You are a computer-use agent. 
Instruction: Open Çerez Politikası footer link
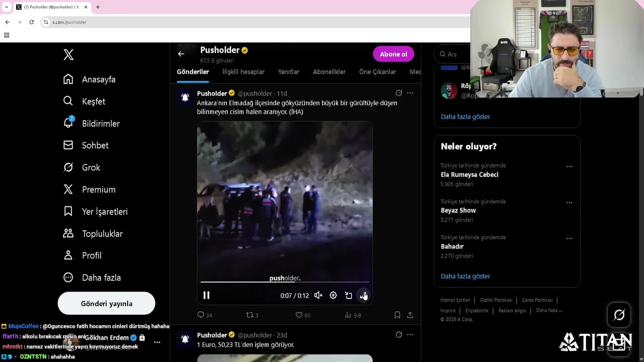(x=537, y=300)
